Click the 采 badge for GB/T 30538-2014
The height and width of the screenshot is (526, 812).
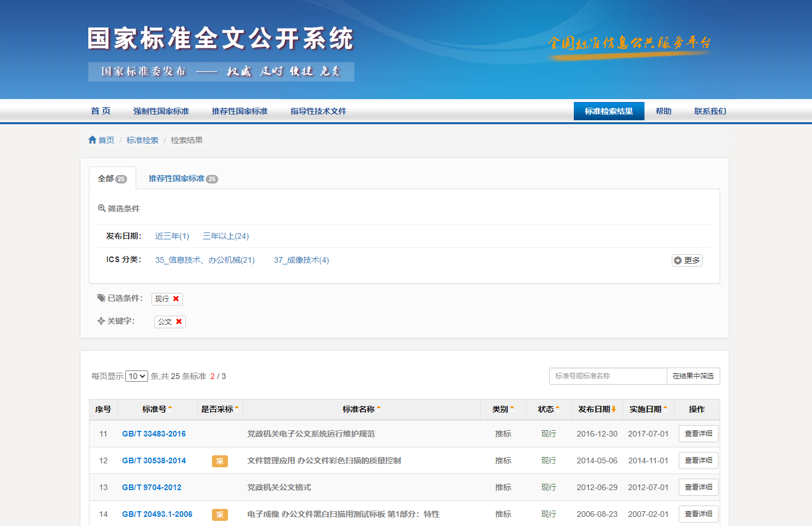[219, 461]
